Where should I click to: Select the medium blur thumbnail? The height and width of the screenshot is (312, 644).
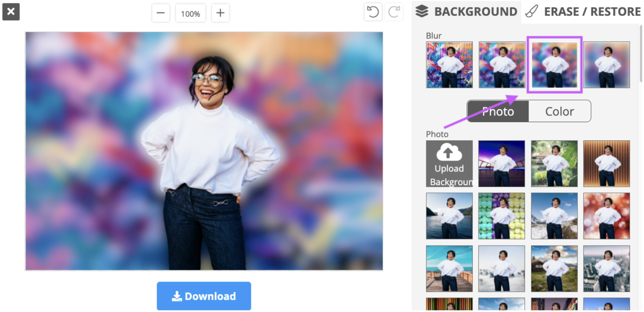pyautogui.click(x=554, y=65)
